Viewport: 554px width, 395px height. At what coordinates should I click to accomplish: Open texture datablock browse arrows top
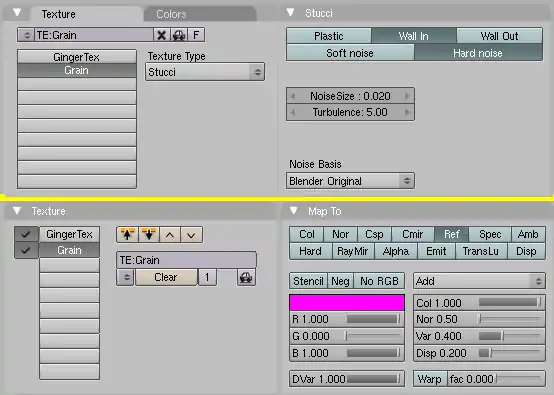click(x=26, y=35)
